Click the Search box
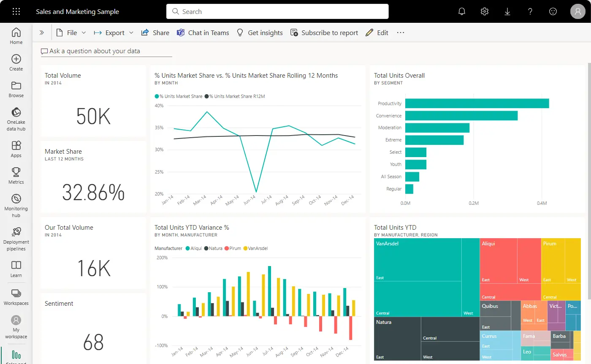 click(x=277, y=11)
